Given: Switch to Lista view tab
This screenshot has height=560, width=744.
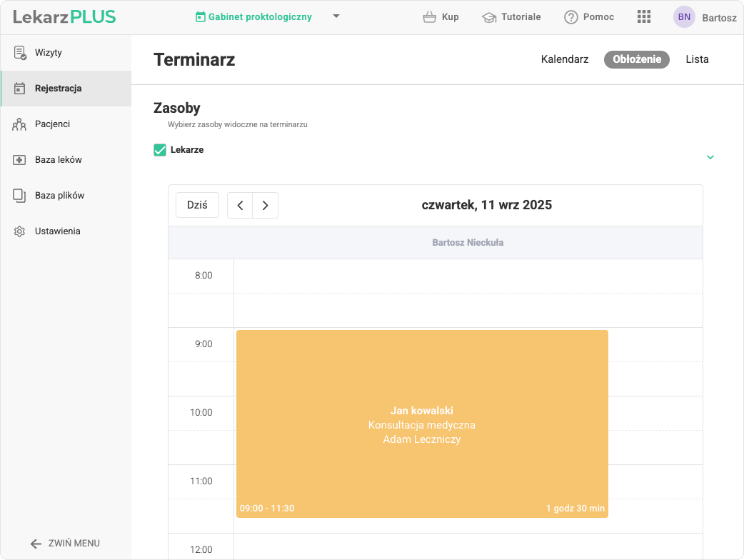Looking at the screenshot, I should coord(697,59).
